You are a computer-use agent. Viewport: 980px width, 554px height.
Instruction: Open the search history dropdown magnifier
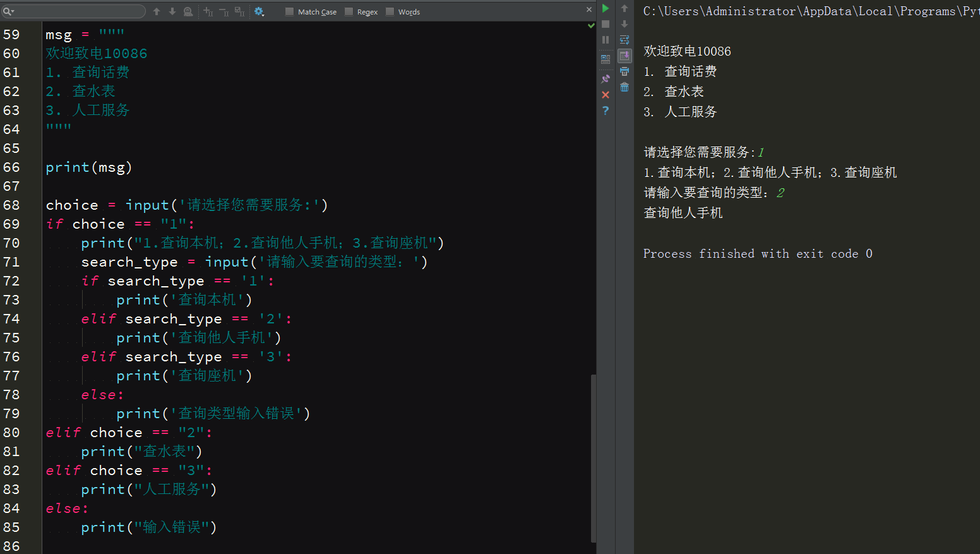pyautogui.click(x=8, y=11)
